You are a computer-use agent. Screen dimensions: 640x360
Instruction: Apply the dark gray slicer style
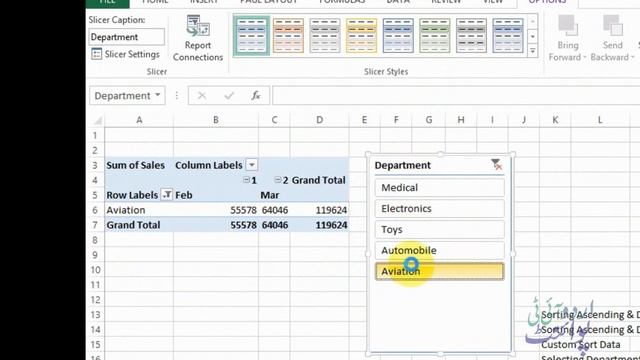point(471,36)
